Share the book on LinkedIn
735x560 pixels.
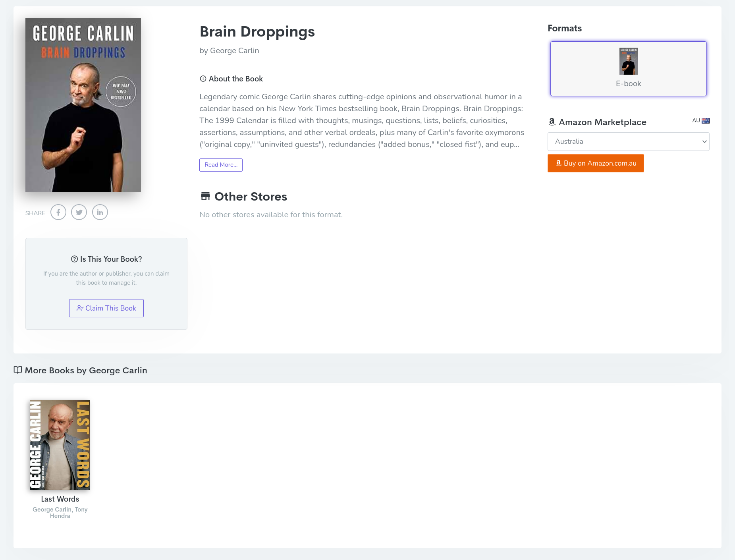pos(100,212)
